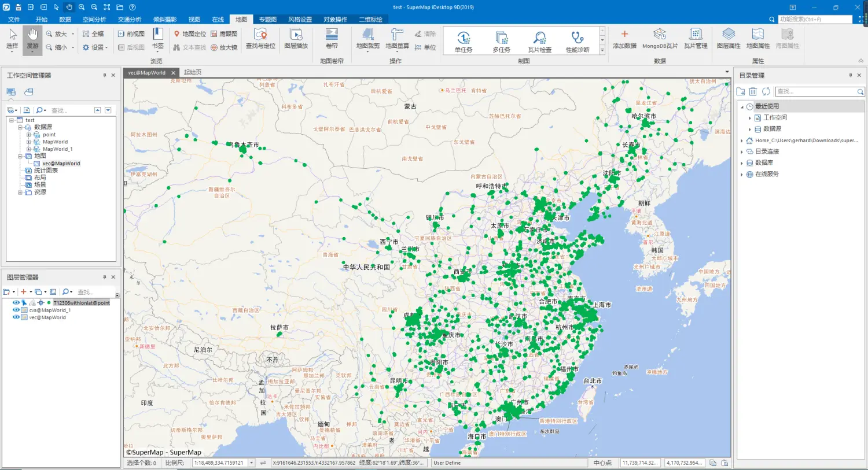
Task: Select 统计图表 in workspace tree
Action: click(46, 171)
